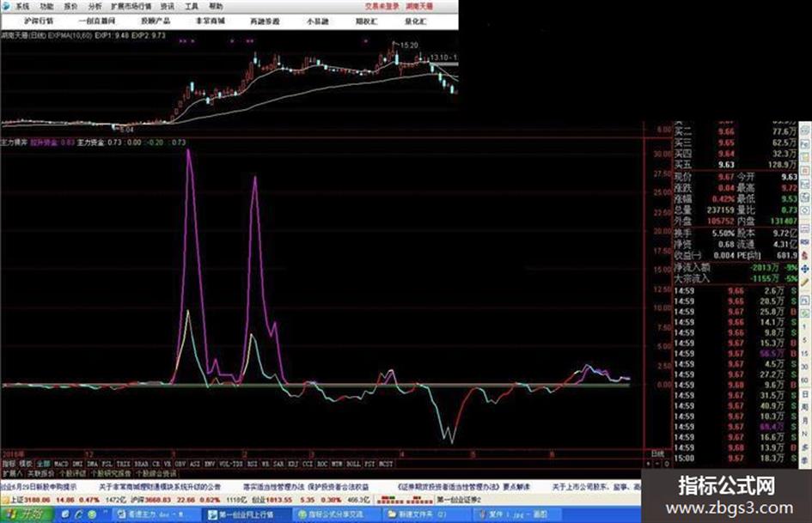
Task: Select the ASI indicator tab
Action: click(x=195, y=464)
